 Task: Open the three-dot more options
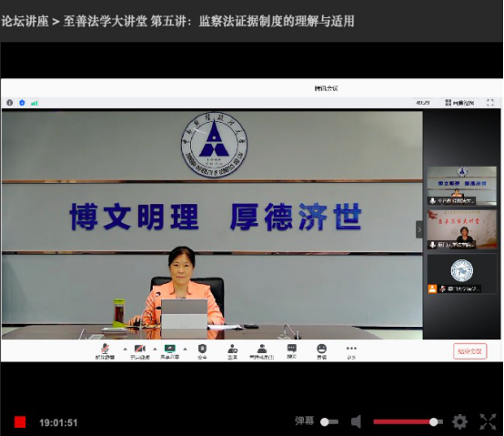tap(351, 351)
